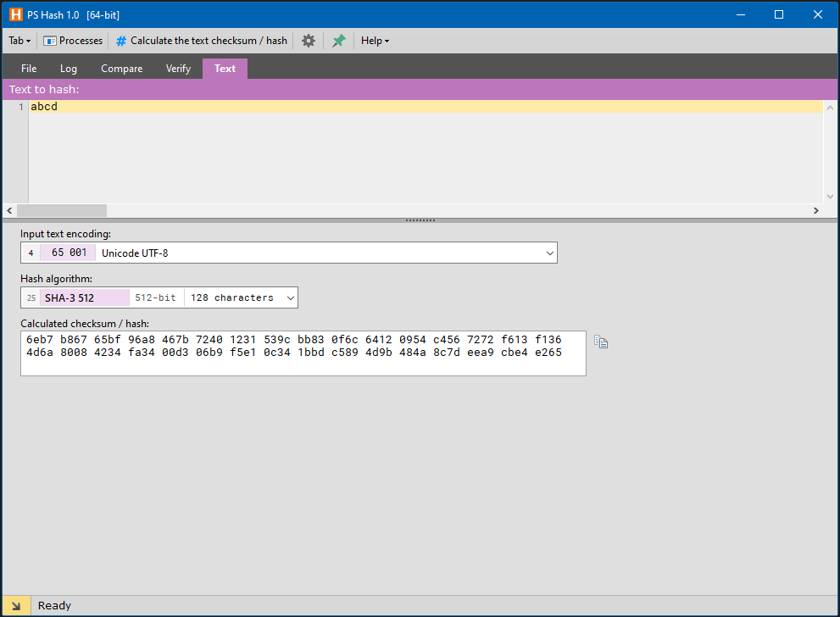Open the Help menu
This screenshot has width=840, height=617.
point(375,41)
